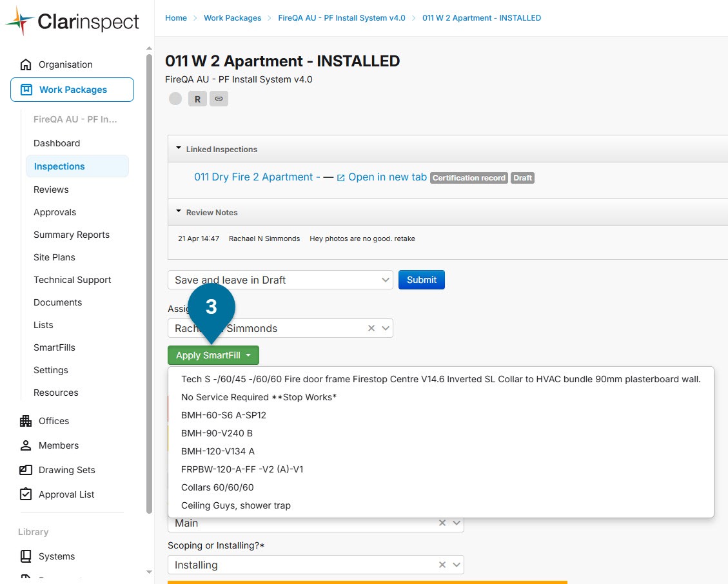Select the Tech S Fire door frame SmartFill
Viewport: 728px width, 584px height.
(x=440, y=379)
